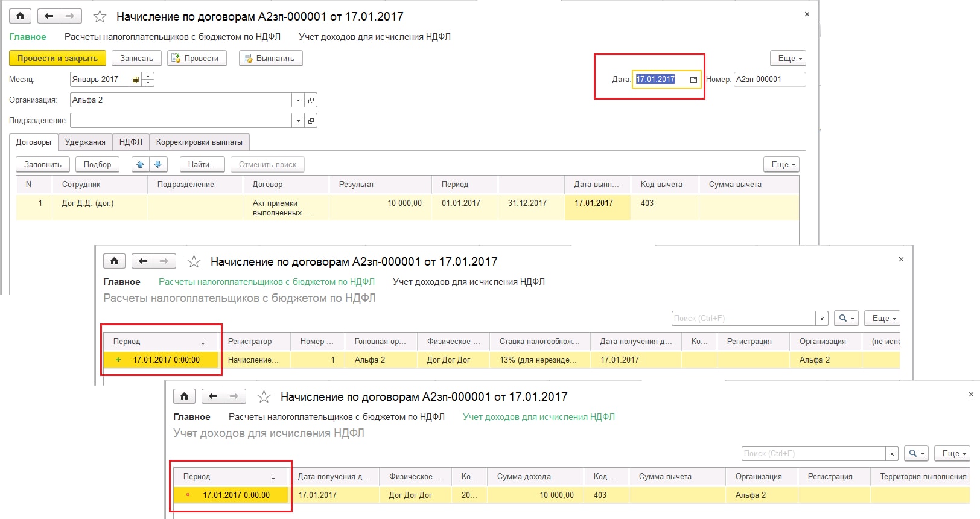Add top window document to favorites star
The width and height of the screenshot is (980, 519).
(100, 16)
